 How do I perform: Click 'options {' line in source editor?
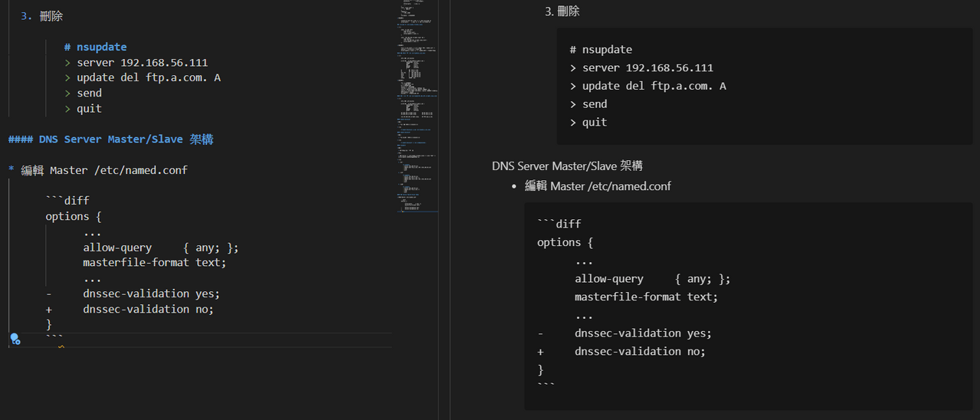click(74, 216)
